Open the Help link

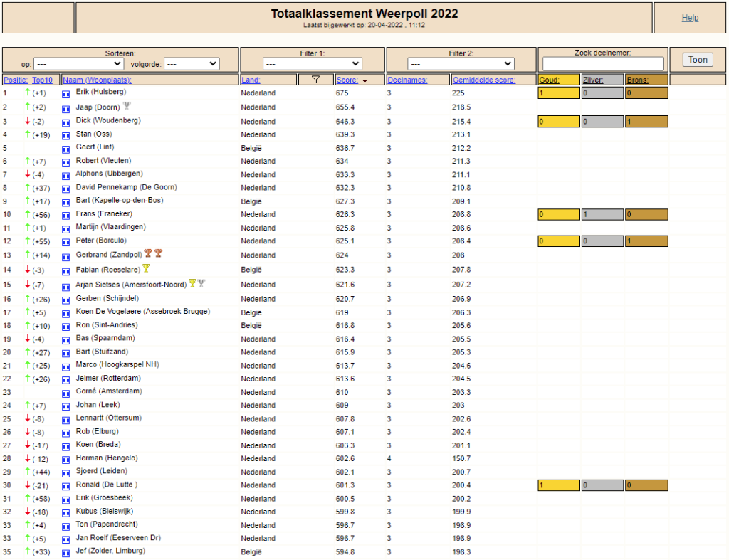[x=690, y=18]
